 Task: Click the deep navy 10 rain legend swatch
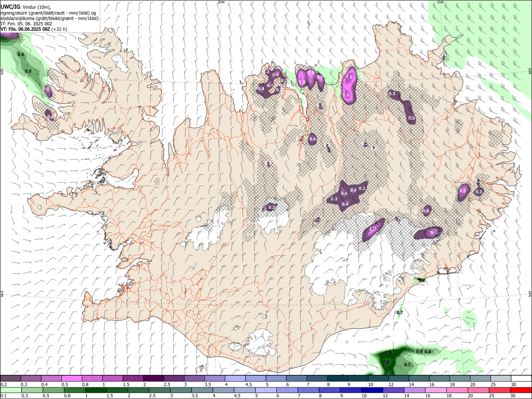(372, 390)
